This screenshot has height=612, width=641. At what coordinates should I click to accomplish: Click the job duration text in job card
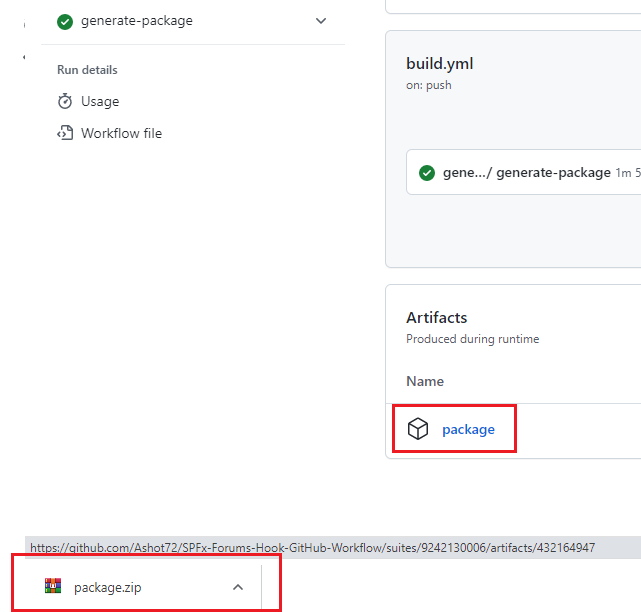click(x=627, y=173)
